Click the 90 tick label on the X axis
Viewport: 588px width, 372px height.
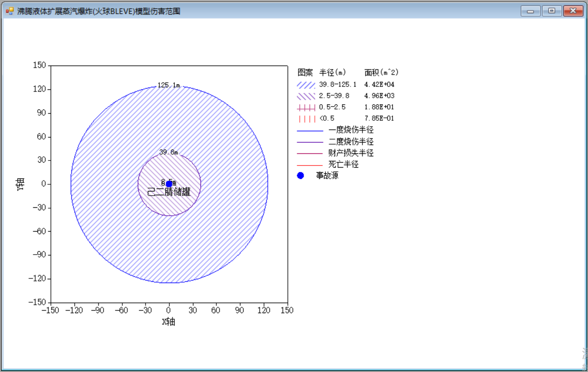(239, 310)
